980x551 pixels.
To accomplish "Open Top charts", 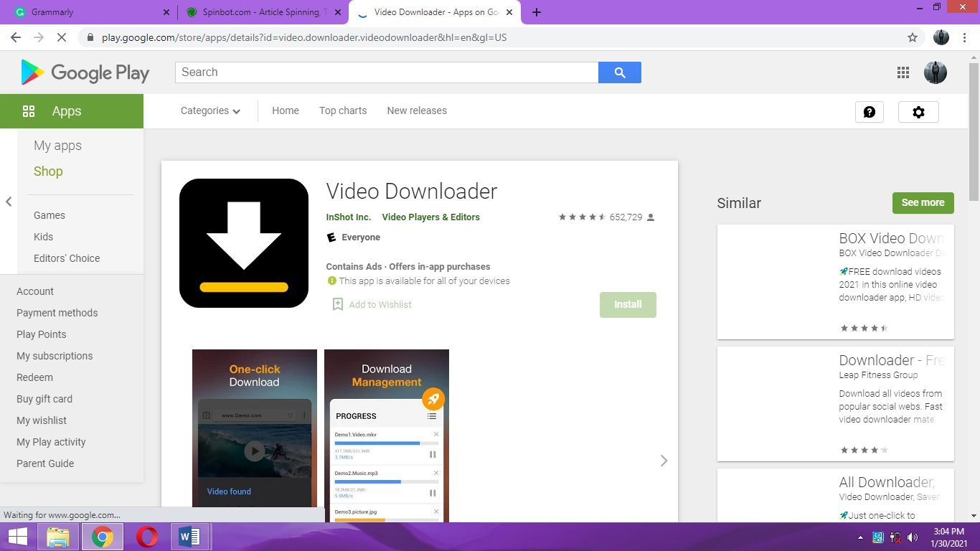I will click(343, 110).
